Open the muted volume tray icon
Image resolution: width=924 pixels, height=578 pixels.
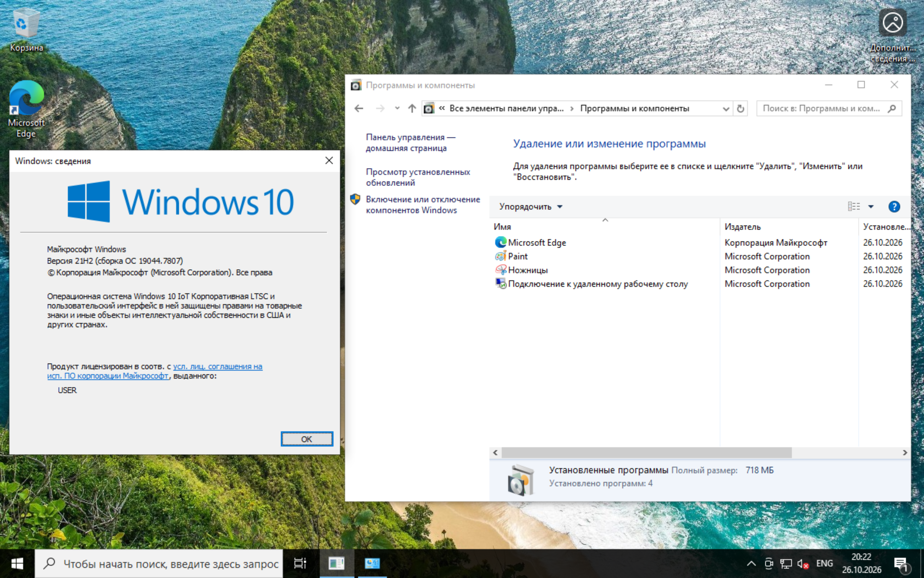(x=803, y=564)
